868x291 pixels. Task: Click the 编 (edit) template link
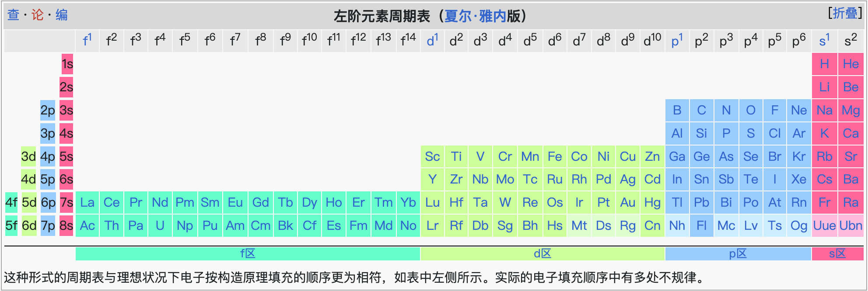(61, 15)
